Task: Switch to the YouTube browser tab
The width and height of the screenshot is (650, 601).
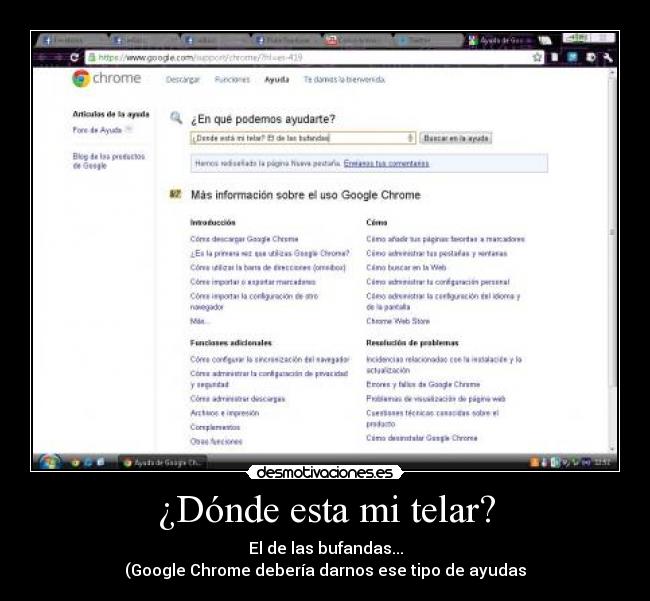Action: click(357, 40)
